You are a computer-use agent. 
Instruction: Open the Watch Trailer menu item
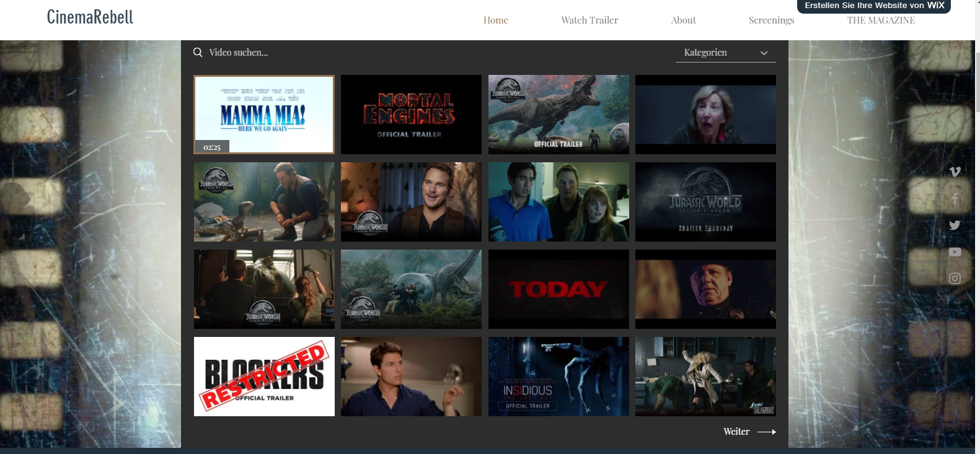589,20
